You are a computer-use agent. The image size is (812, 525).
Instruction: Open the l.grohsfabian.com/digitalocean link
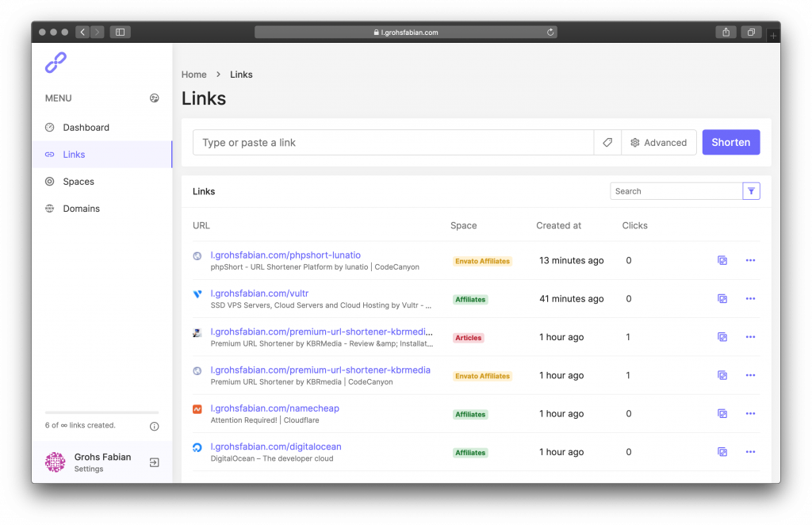tap(276, 446)
